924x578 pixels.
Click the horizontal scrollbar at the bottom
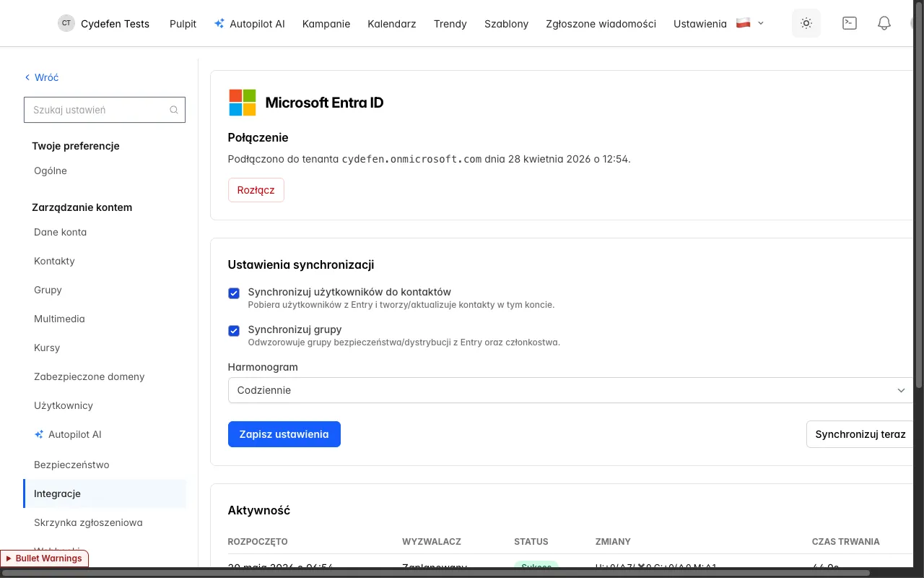pos(436,573)
